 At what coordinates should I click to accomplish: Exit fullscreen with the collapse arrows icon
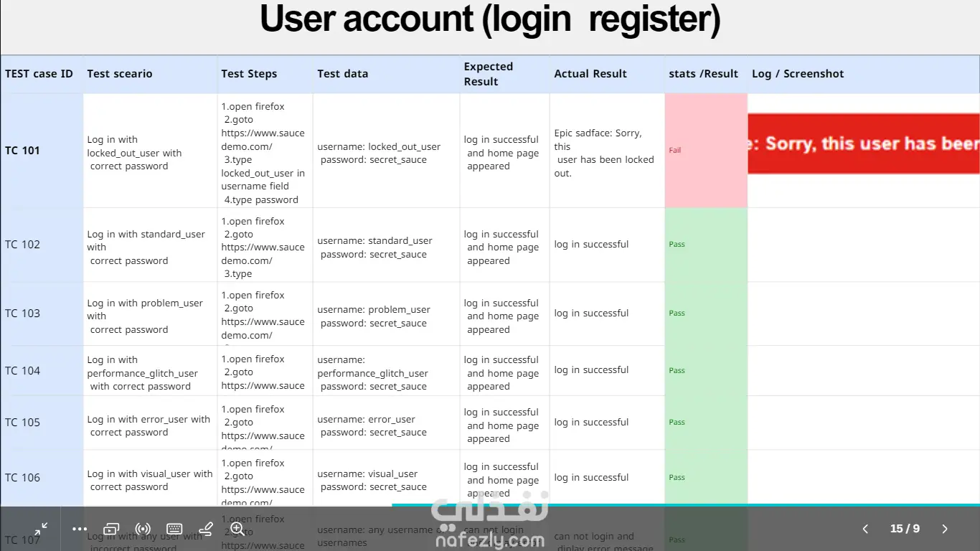(41, 529)
